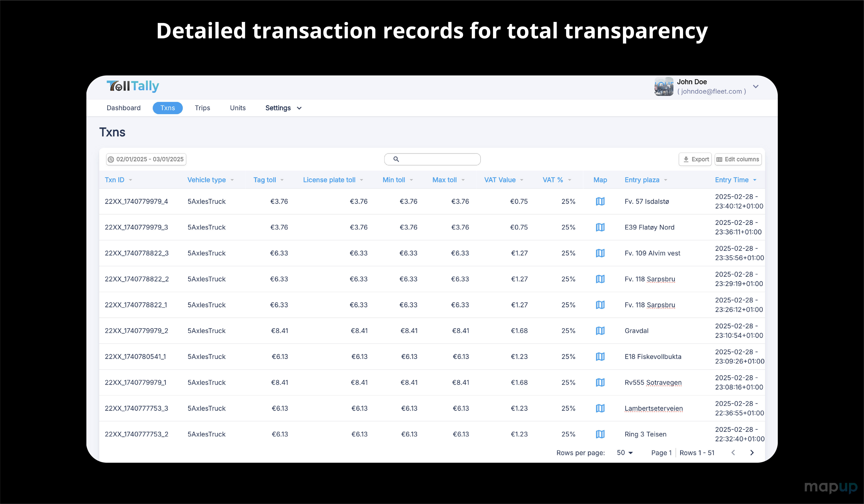Screen dimensions: 864x504
Task: Open map for Gravdal row
Action: coord(600,331)
